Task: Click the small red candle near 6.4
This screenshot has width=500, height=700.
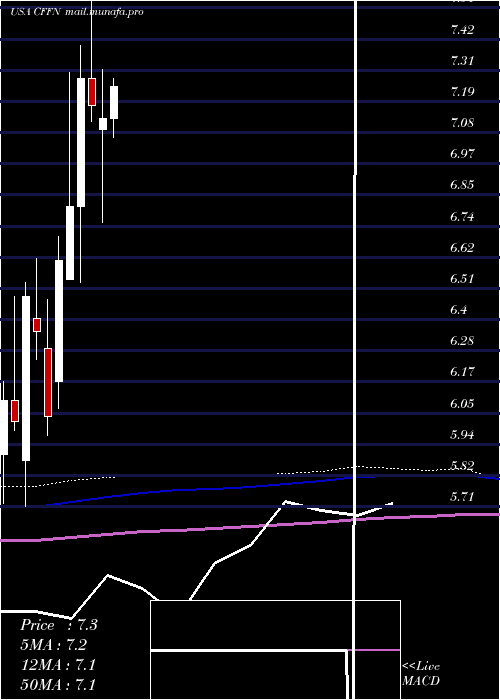Action: [x=37, y=325]
